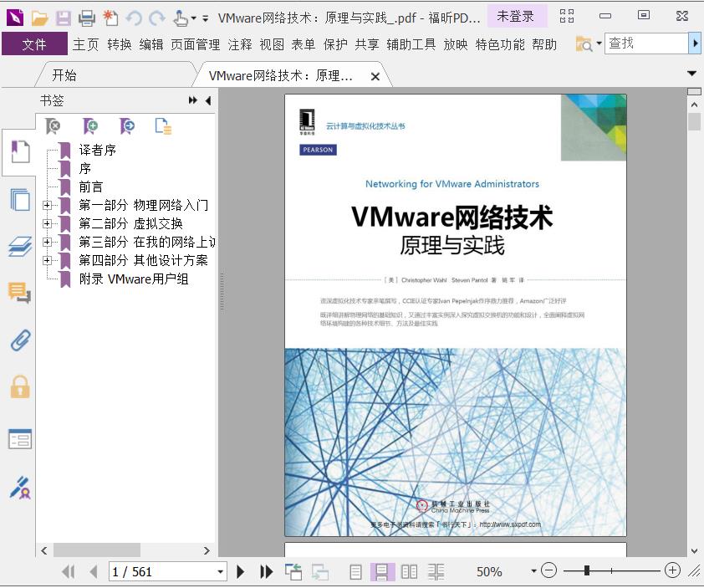Open the layers sidebar panel
The width and height of the screenshot is (704, 588).
20,246
